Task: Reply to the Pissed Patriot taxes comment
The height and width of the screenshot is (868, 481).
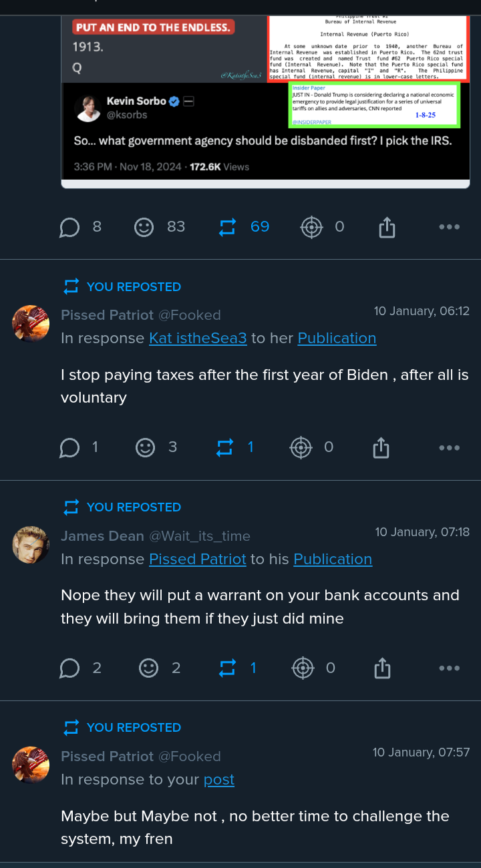Action: coord(69,448)
